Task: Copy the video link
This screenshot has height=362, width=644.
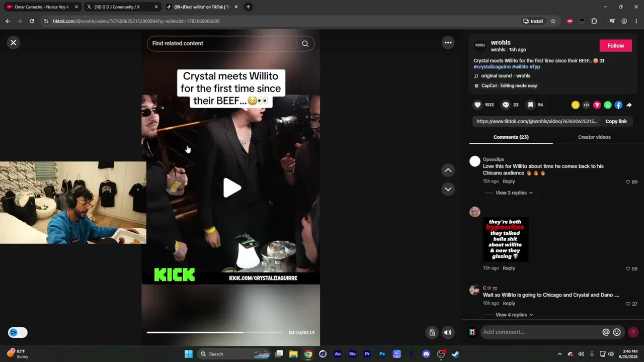Action: [616, 121]
